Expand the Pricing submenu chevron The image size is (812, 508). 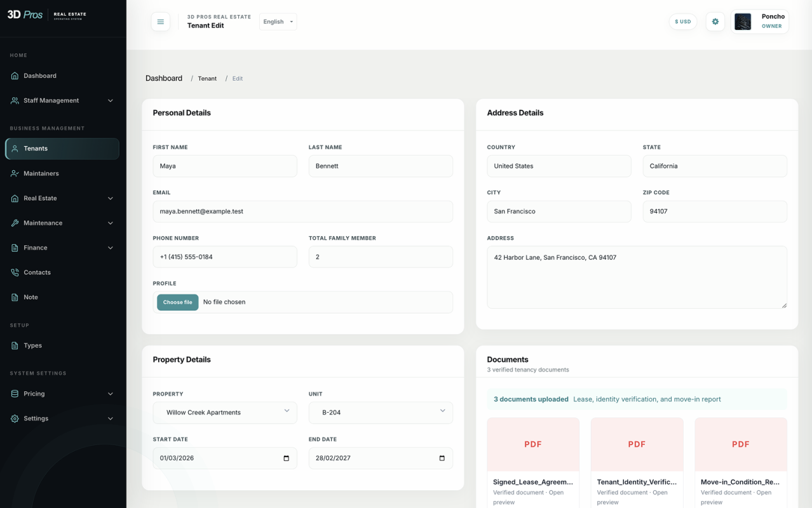coord(110,394)
